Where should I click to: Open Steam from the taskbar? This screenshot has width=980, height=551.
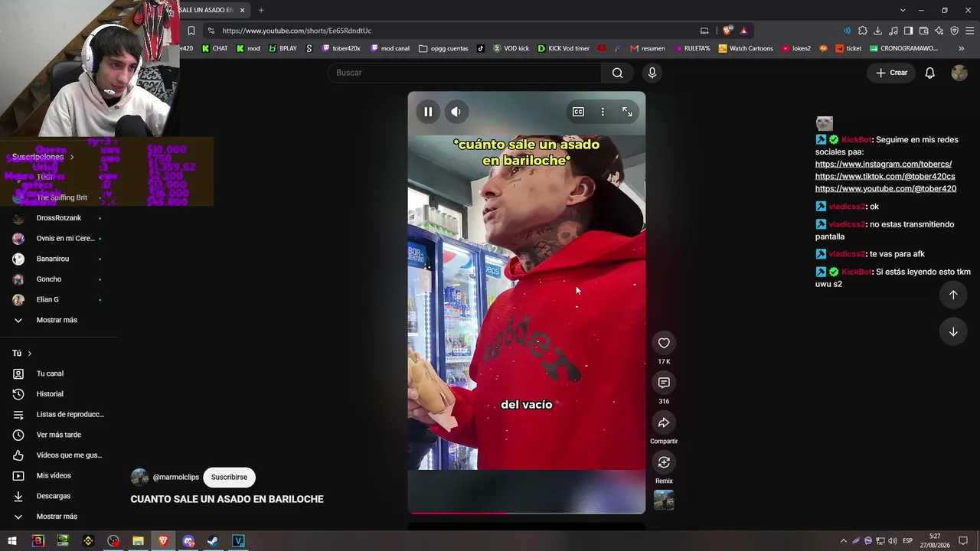213,541
